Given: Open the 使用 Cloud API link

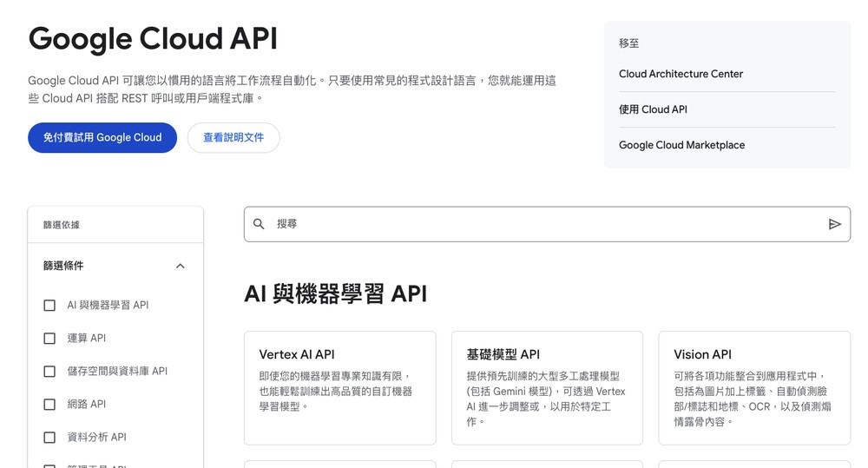Looking at the screenshot, I should click(x=653, y=109).
